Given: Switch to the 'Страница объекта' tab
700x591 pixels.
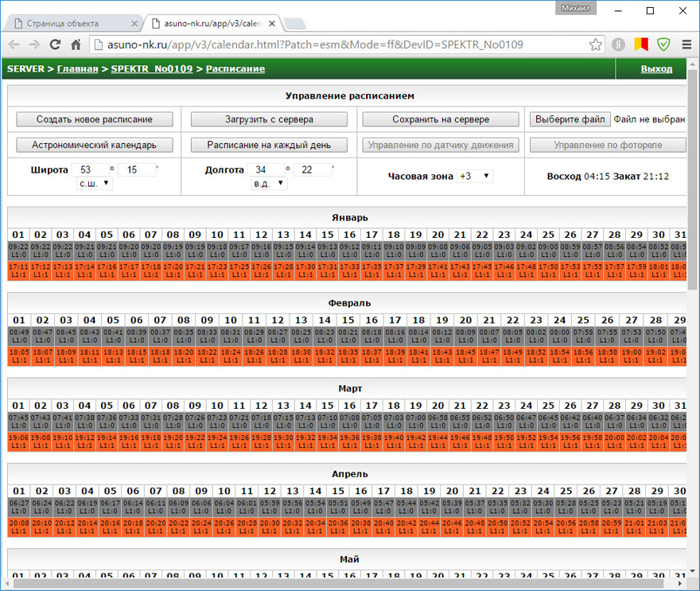Looking at the screenshot, I should (x=72, y=24).
